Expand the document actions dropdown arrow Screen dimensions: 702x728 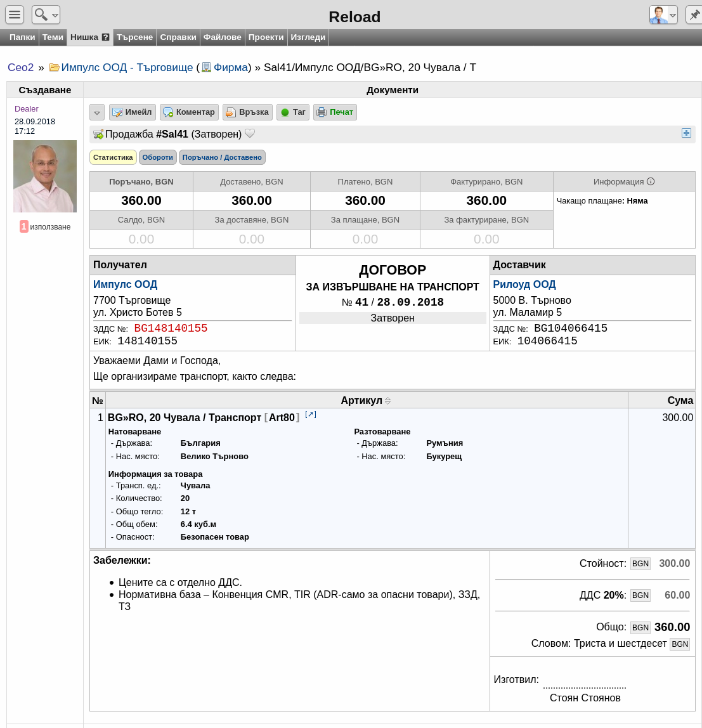coord(96,112)
